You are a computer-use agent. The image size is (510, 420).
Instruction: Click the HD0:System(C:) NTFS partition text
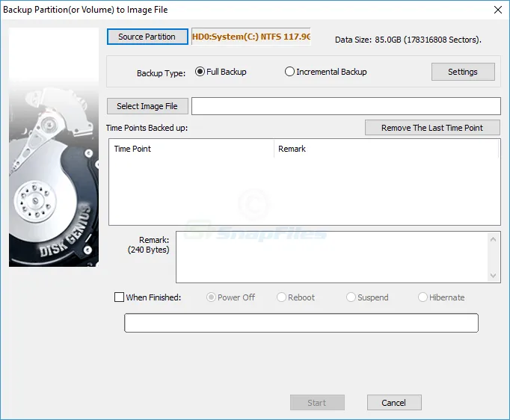click(251, 37)
